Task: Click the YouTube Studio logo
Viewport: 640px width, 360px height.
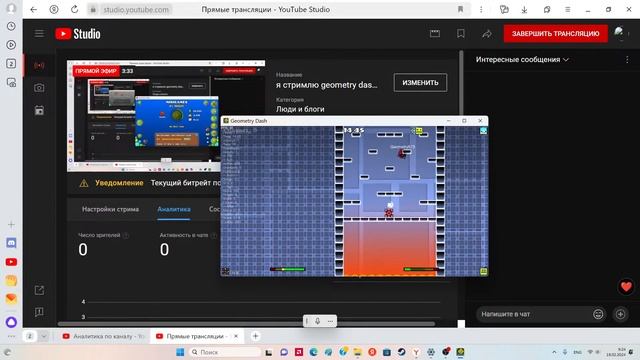Action: (x=78, y=34)
